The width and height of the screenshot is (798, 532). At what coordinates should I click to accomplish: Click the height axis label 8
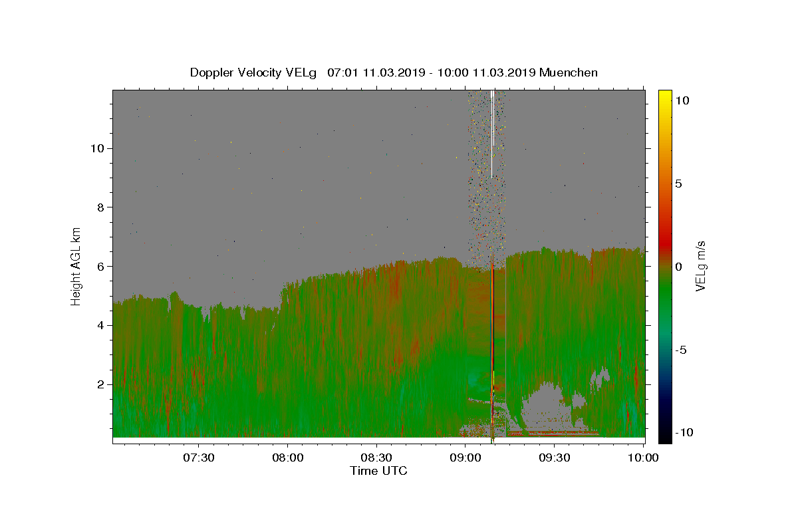tap(101, 207)
